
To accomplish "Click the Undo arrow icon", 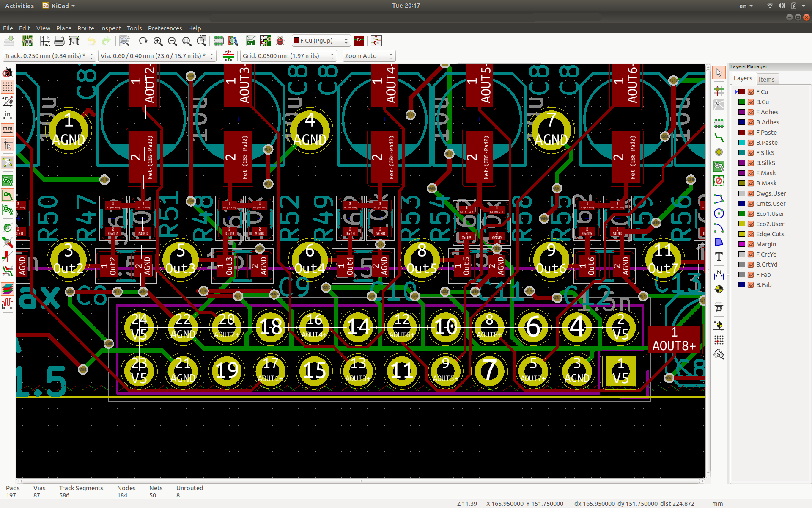I will [x=92, y=41].
